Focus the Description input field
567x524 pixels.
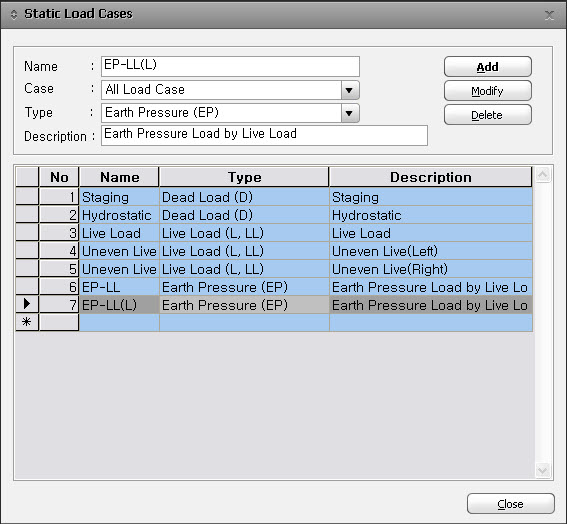(x=264, y=135)
